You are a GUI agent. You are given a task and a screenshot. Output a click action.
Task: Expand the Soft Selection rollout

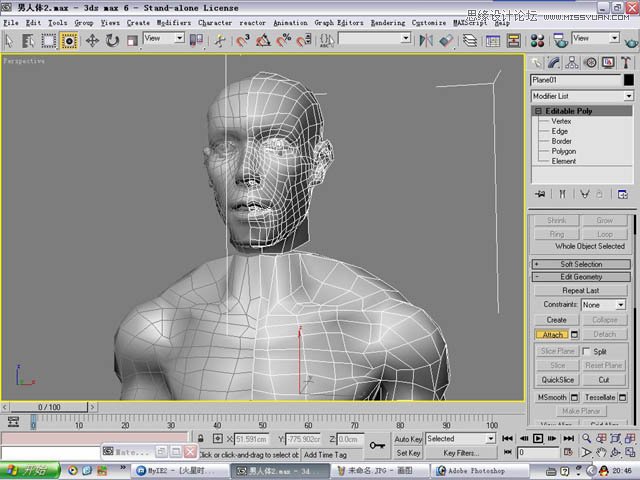click(581, 264)
